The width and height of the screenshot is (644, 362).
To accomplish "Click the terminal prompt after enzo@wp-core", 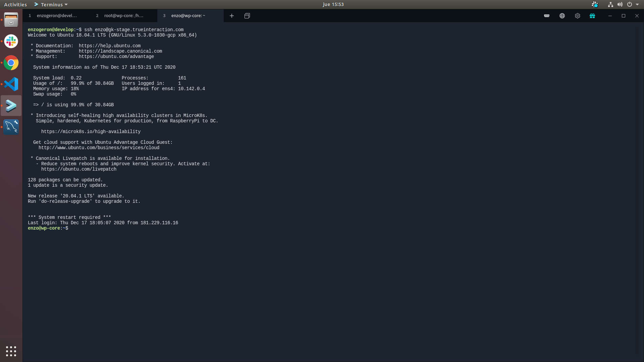I will tap(71, 228).
